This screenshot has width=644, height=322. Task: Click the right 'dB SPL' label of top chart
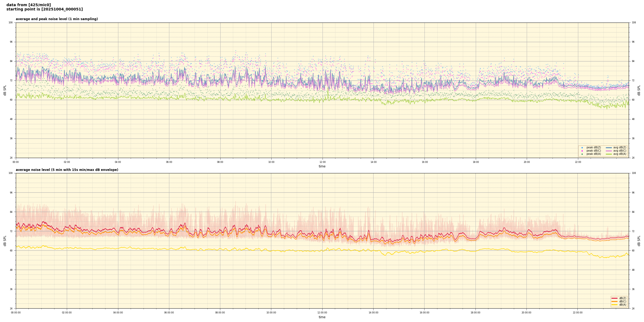[639, 90]
